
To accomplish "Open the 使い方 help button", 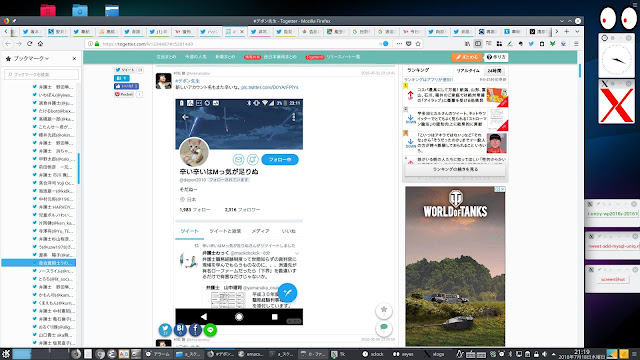I will [x=496, y=57].
